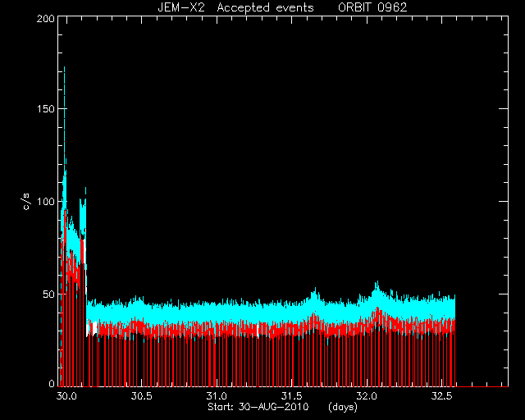Click the ORBIT 0962 label
This screenshot has height=420, width=525.
(372, 7)
